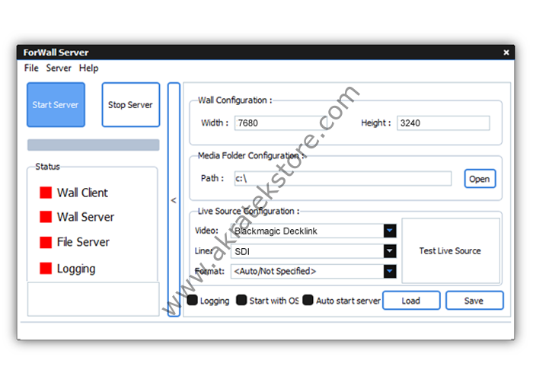Screen dimensions: 533x392
Task: Enable the Auto start server checkbox
Action: point(308,301)
